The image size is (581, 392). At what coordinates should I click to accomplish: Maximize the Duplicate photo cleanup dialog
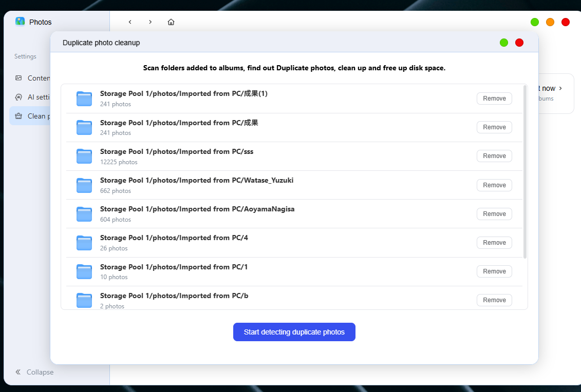coord(504,43)
